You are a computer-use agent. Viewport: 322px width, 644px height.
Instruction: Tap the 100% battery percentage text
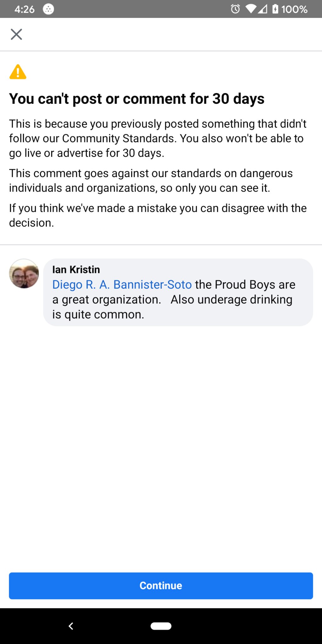pos(294,9)
